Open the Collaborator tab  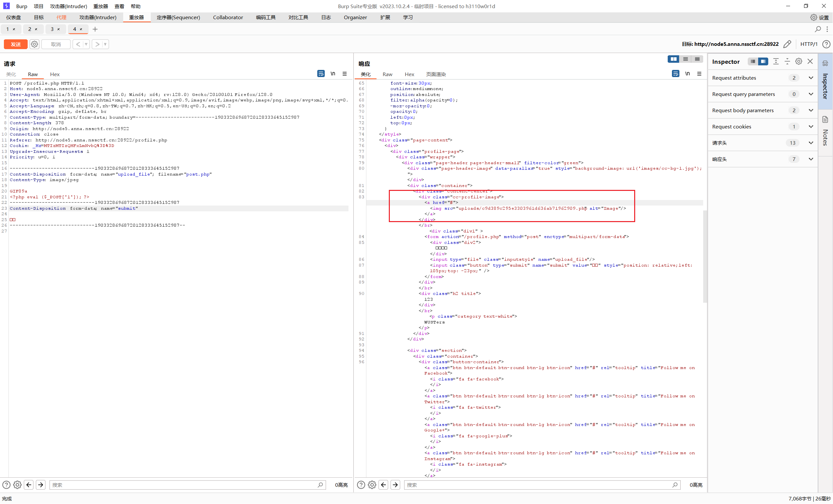(228, 17)
